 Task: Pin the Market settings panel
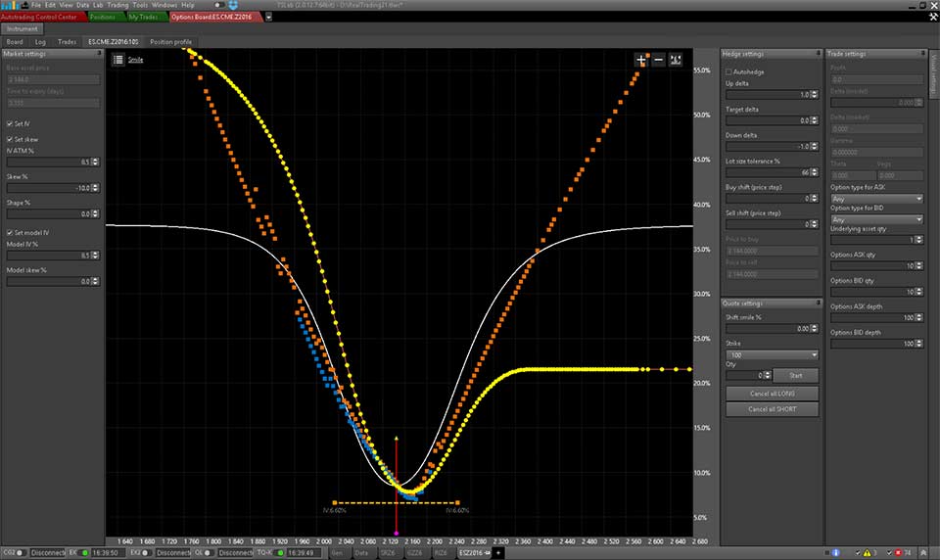pos(100,54)
